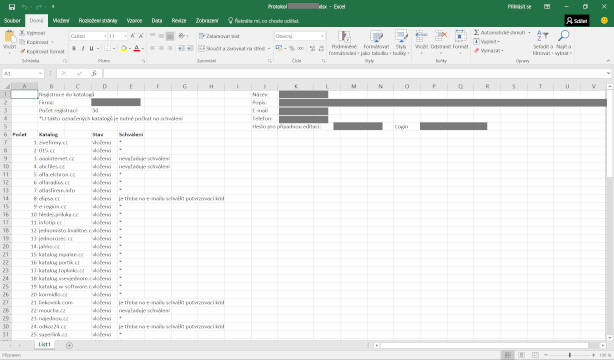Click the Sdílet share button
This screenshot has height=360, width=614.
(x=577, y=21)
